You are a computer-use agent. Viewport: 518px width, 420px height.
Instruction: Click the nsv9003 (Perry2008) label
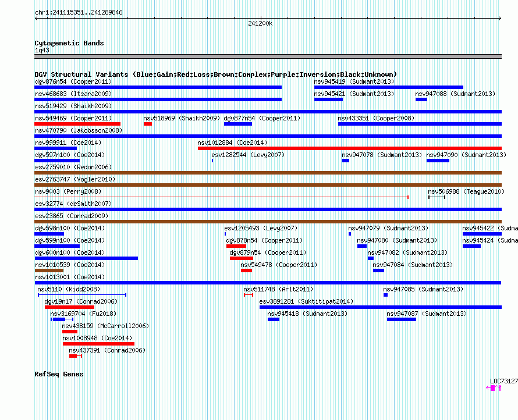[68, 191]
